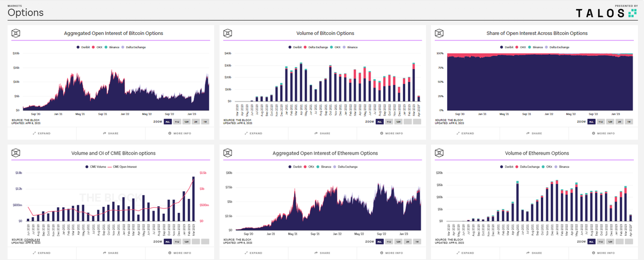Share the CME Bitcoin options chart
The image size is (644, 260).
point(111,252)
